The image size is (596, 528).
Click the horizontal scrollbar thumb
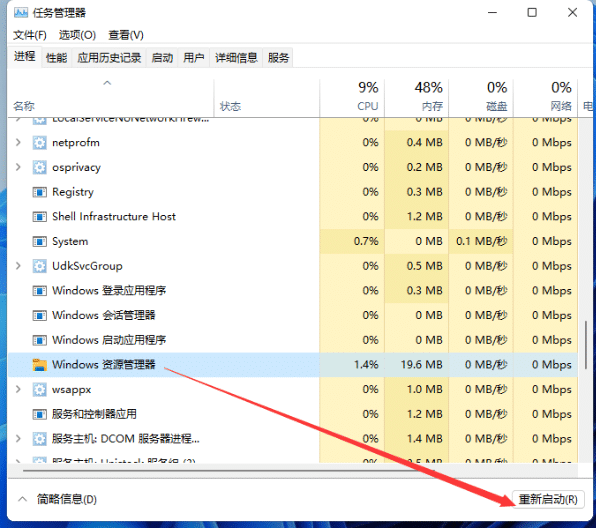tap(228, 471)
